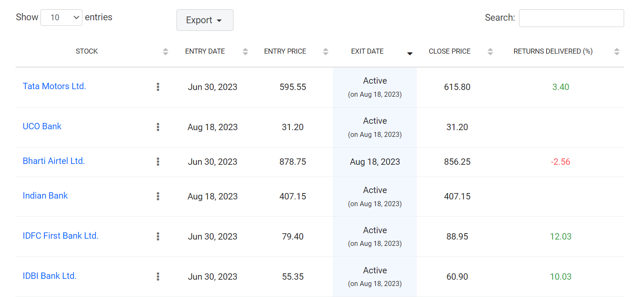Viewport: 644px width, 297px height.
Task: Open the options menu for UCO Bank
Action: click(x=158, y=127)
